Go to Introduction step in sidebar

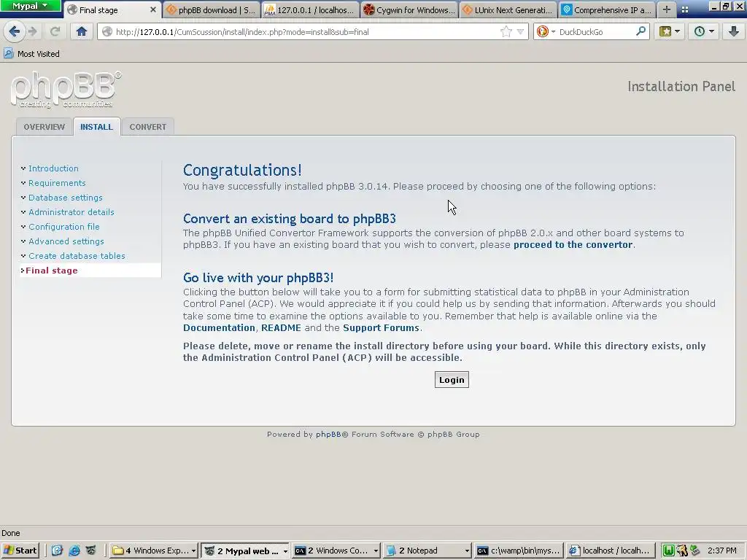point(53,168)
